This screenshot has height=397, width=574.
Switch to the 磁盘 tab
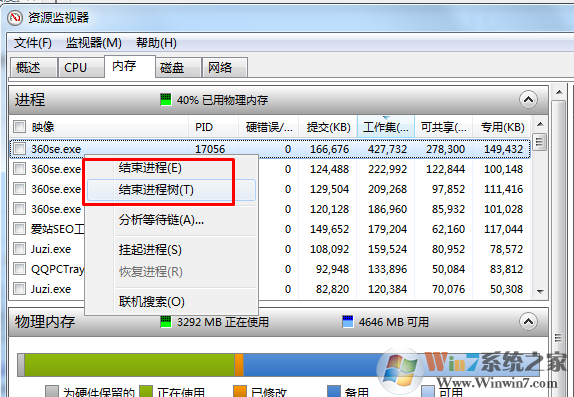click(x=178, y=67)
